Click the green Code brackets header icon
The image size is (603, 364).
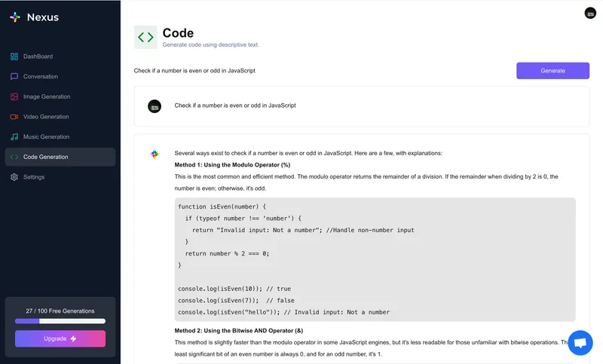[x=145, y=37]
